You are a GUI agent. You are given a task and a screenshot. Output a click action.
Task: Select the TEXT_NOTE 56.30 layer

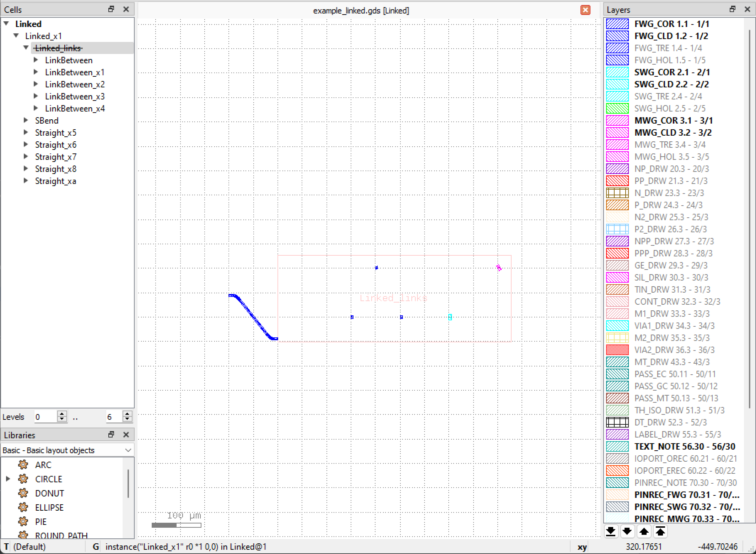click(685, 446)
